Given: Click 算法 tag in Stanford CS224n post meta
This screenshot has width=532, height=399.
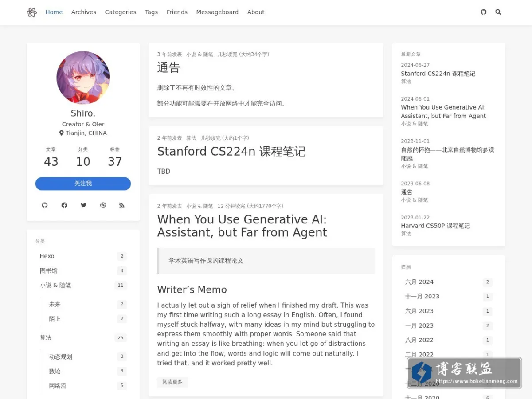Looking at the screenshot, I should point(191,138).
